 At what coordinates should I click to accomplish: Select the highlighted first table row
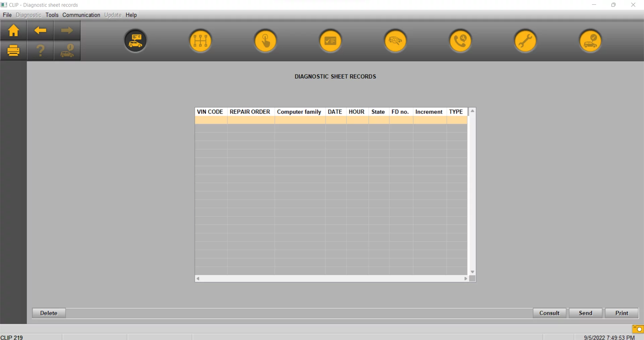pyautogui.click(x=331, y=120)
